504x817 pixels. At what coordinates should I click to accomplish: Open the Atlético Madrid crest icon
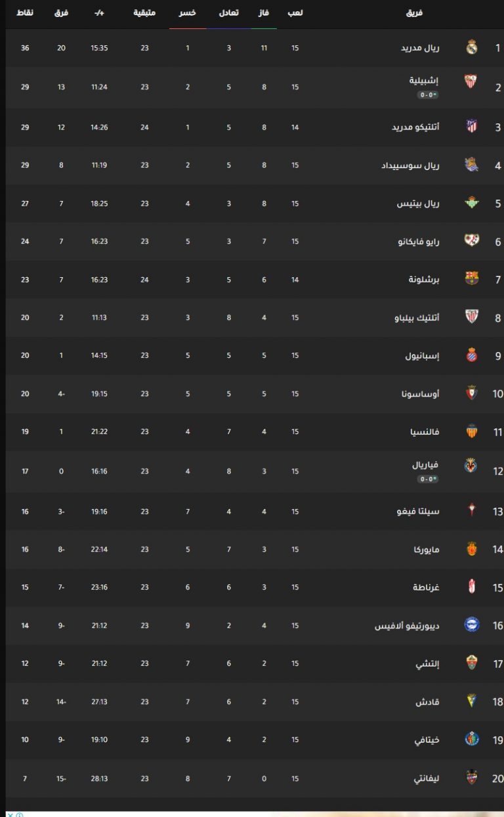click(x=471, y=126)
